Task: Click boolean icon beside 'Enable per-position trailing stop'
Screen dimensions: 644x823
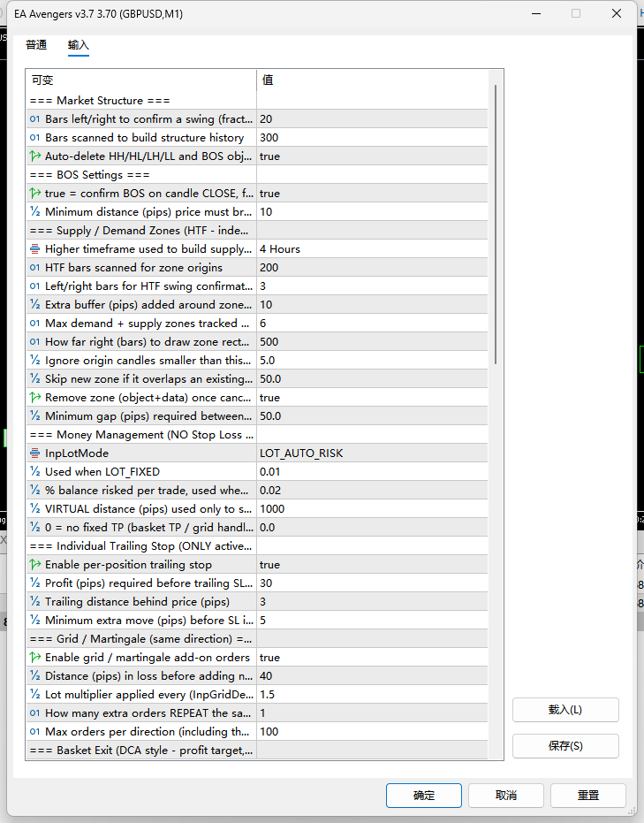Action: (34, 565)
